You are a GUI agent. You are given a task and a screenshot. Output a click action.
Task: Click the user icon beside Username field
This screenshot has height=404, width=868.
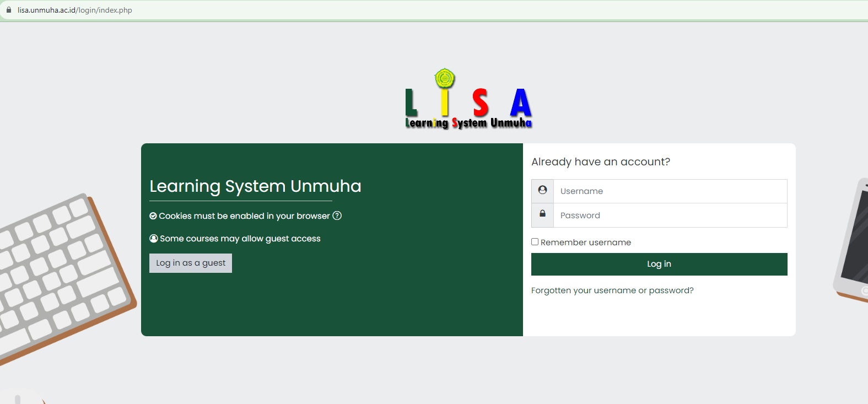click(542, 190)
